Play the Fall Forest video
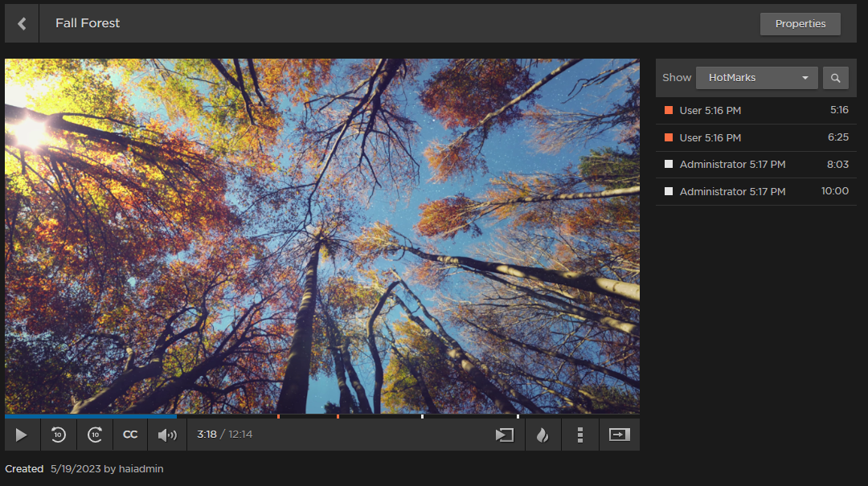868x486 pixels. [22, 435]
